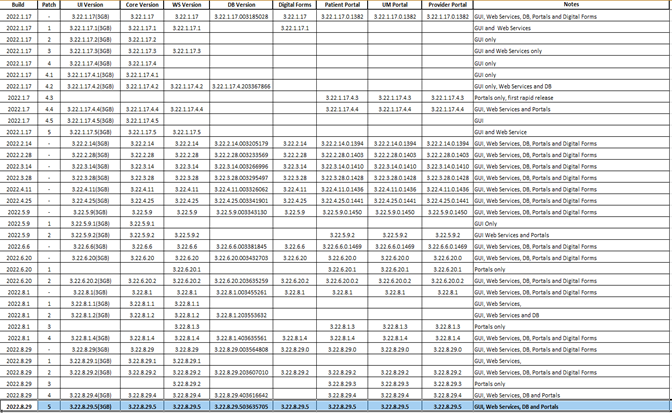
Task: Click the UI Version header cell
Action: coord(90,5)
